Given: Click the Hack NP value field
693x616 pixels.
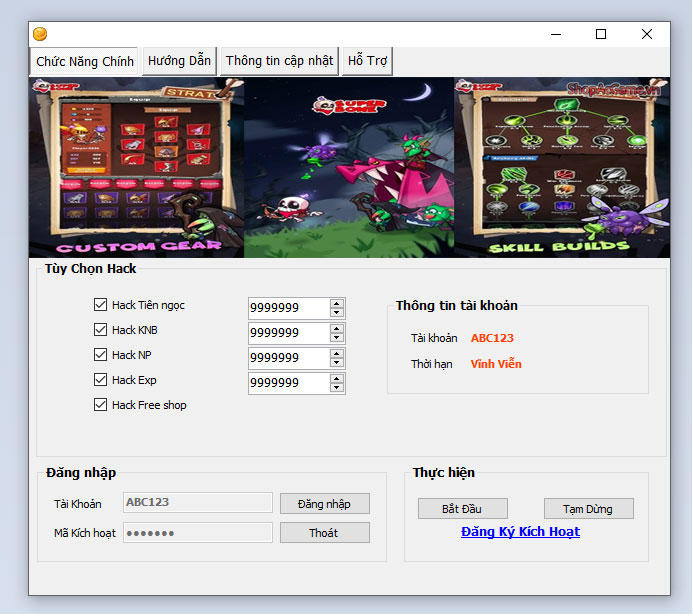Looking at the screenshot, I should pyautogui.click(x=289, y=358).
